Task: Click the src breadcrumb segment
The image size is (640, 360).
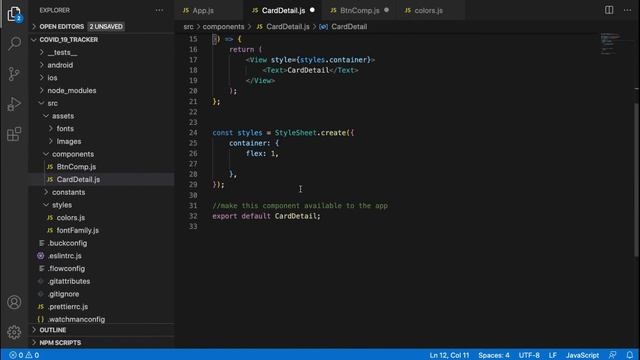Action: pos(188,27)
